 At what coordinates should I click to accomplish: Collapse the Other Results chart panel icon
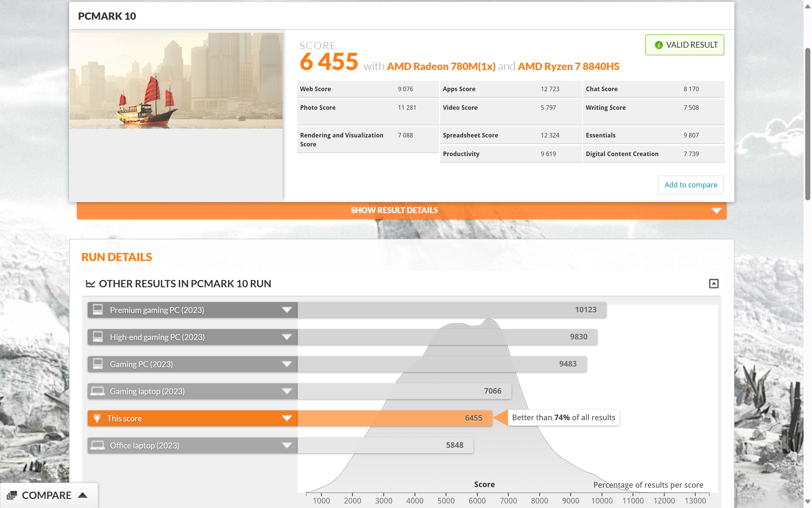(x=713, y=284)
